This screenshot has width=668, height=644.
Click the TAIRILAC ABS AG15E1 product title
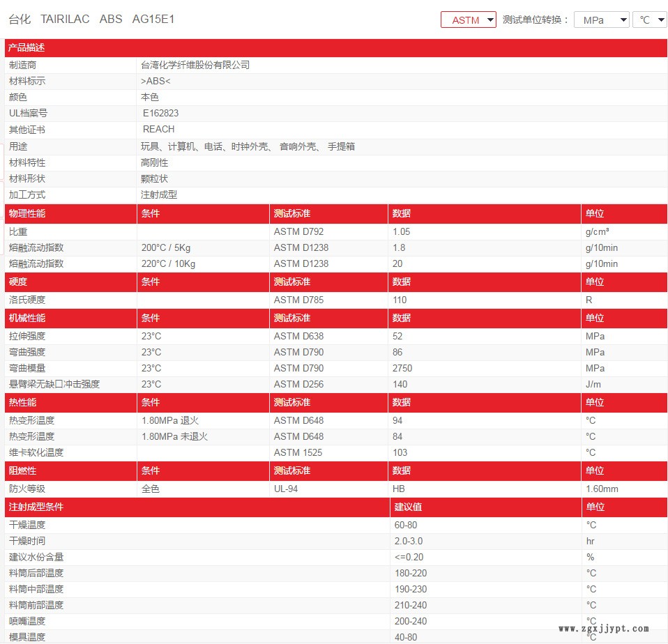pos(91,20)
